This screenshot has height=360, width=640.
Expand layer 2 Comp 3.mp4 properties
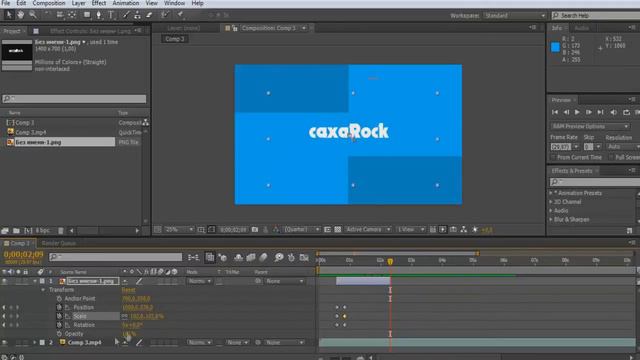pyautogui.click(x=35, y=342)
